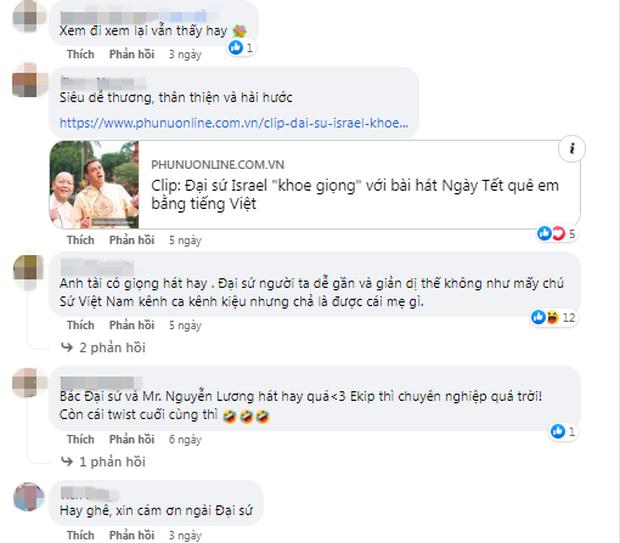Expand '1 phản hồi' replies

(x=103, y=462)
